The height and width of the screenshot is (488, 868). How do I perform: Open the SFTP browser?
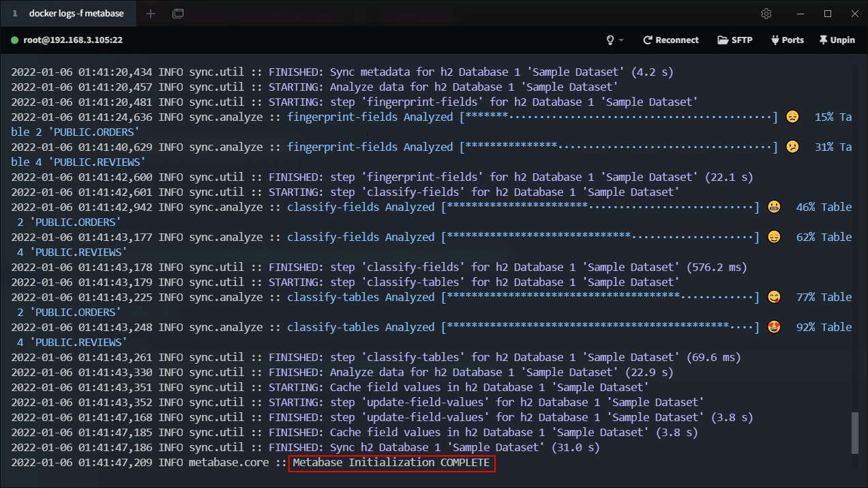point(735,40)
